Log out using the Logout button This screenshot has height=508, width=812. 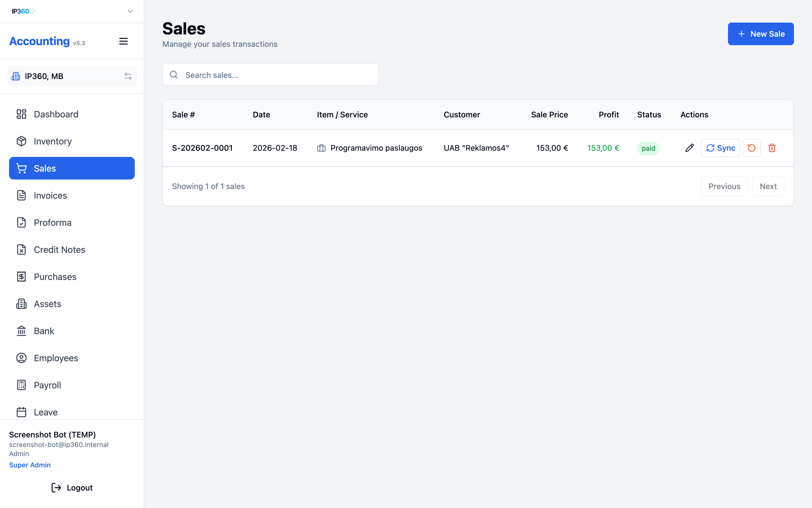click(x=72, y=487)
